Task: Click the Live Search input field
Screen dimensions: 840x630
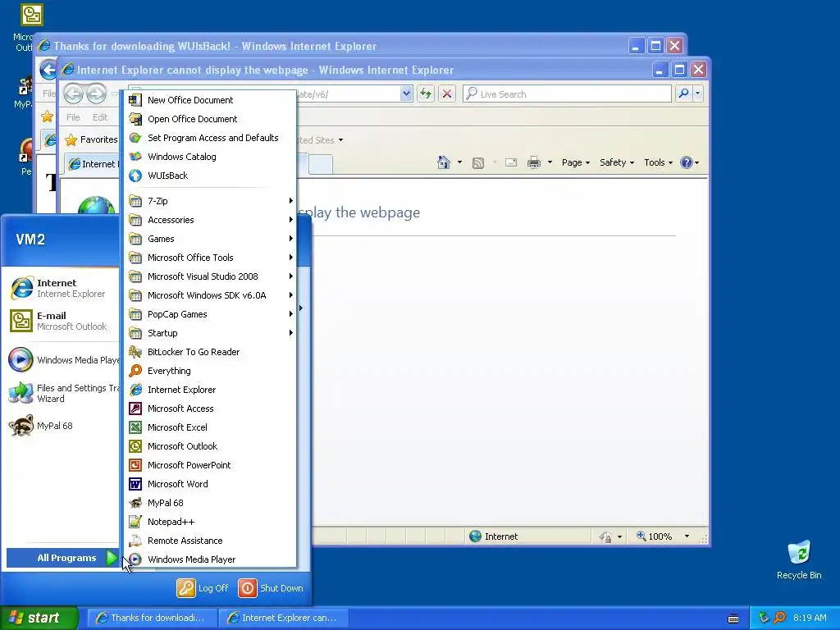Action: (x=567, y=94)
